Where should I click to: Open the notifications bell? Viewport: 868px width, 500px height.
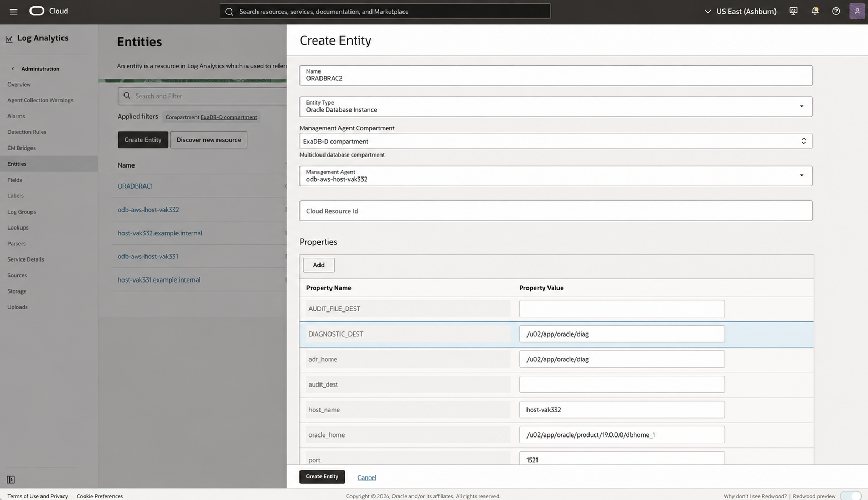[x=815, y=11]
